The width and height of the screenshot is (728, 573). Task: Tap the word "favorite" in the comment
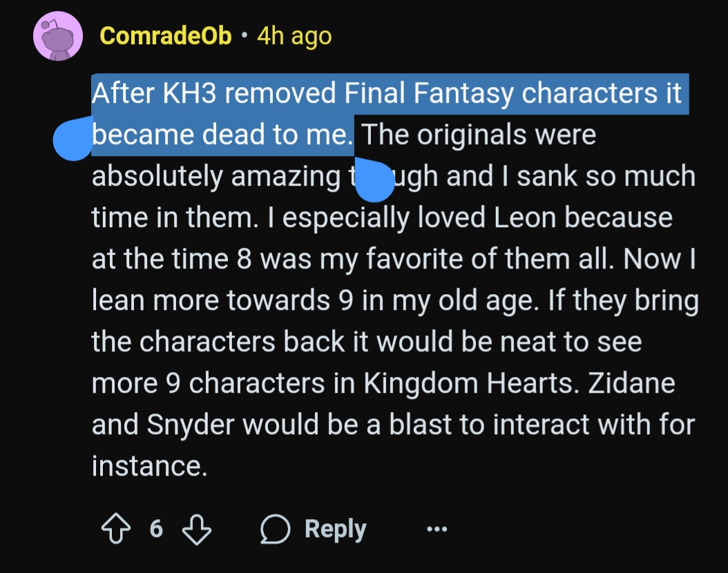[423, 260]
